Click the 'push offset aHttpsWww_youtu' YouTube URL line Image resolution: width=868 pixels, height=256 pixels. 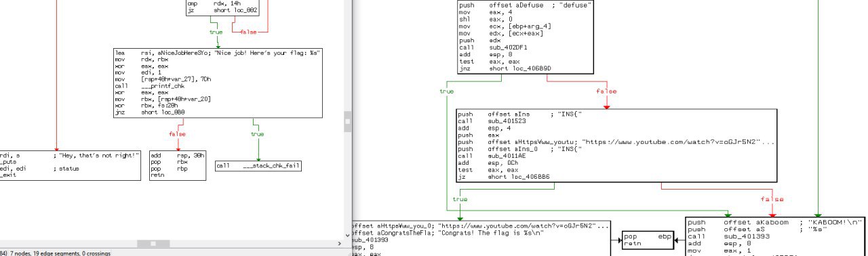[x=616, y=142]
